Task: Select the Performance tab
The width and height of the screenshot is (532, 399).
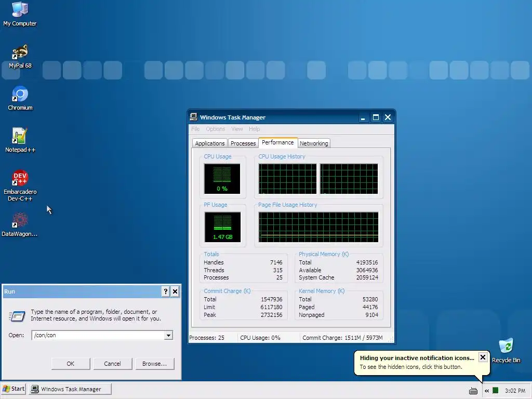Action: pyautogui.click(x=277, y=142)
